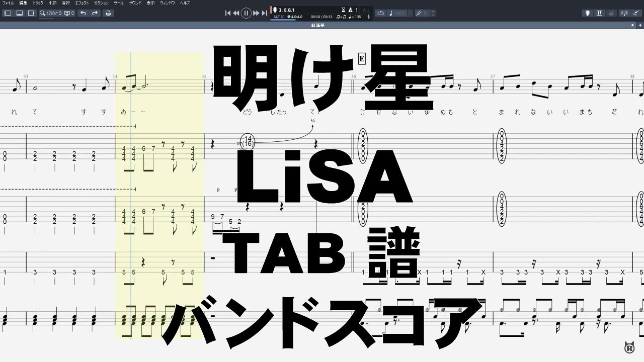Click the bend note 14 (16)
This screenshot has height=362, width=644.
tap(247, 141)
